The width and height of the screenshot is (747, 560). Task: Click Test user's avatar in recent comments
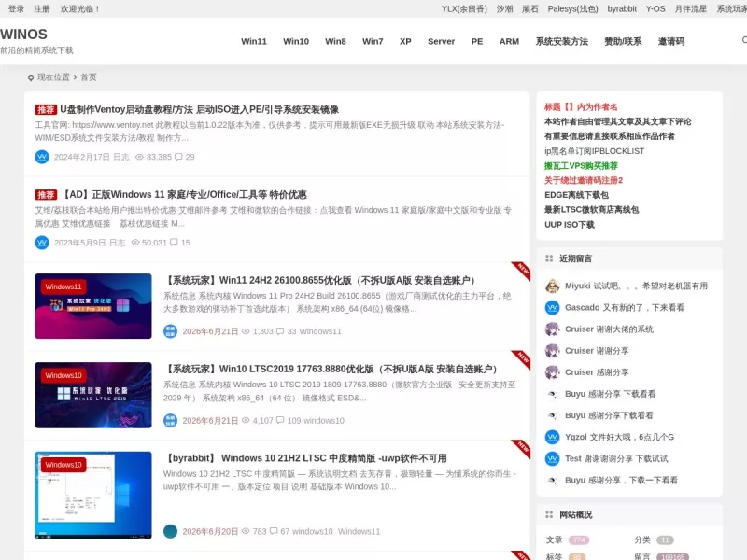tap(552, 458)
